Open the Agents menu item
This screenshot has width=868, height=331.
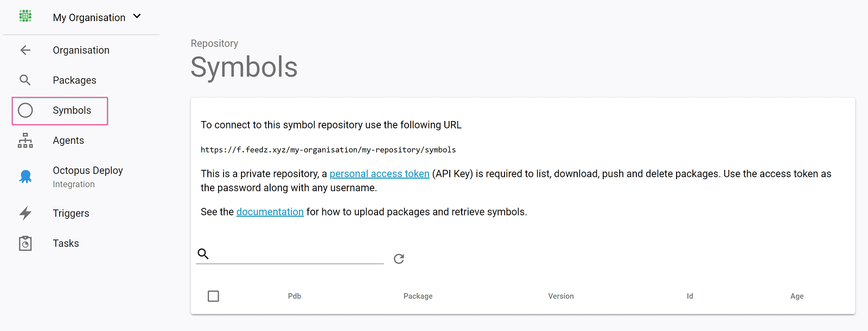[68, 141]
